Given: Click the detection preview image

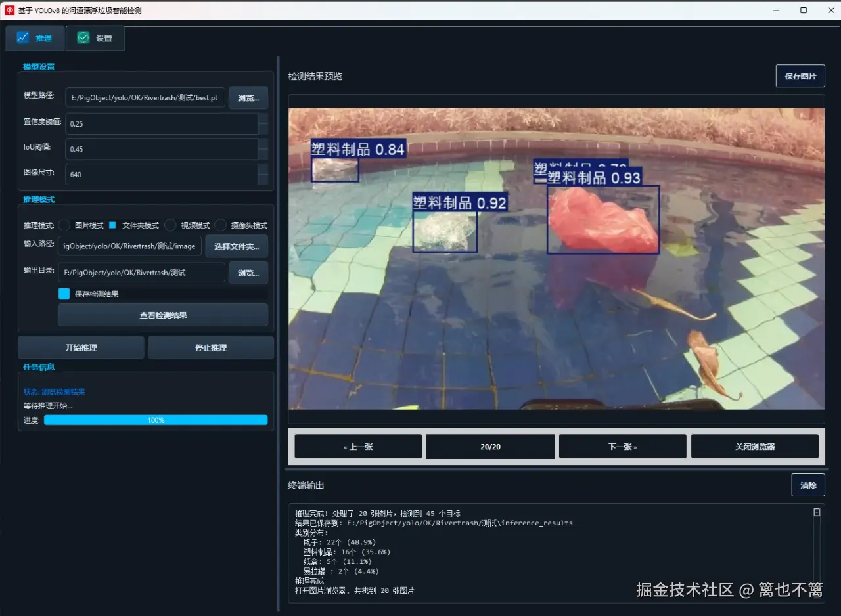Looking at the screenshot, I should coord(557,259).
